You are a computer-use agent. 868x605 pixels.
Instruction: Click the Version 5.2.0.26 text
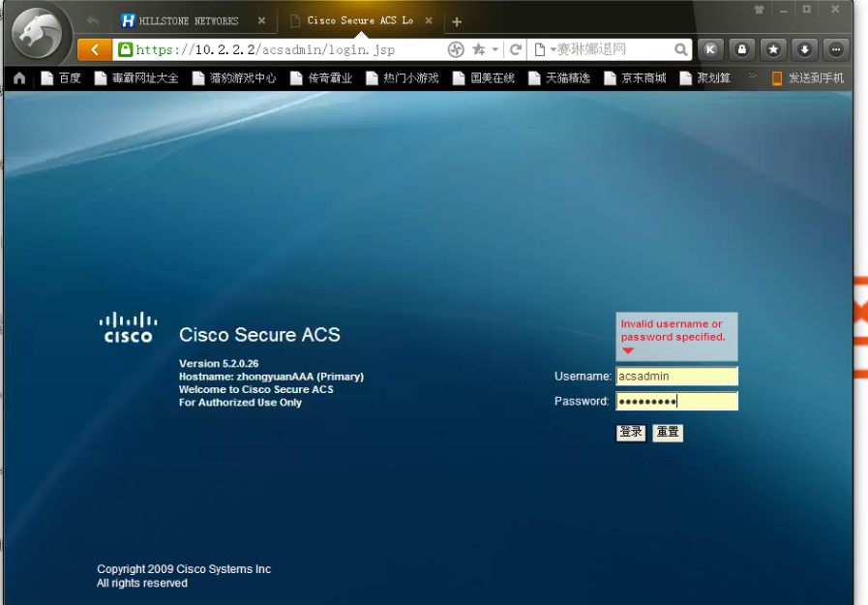[219, 364]
